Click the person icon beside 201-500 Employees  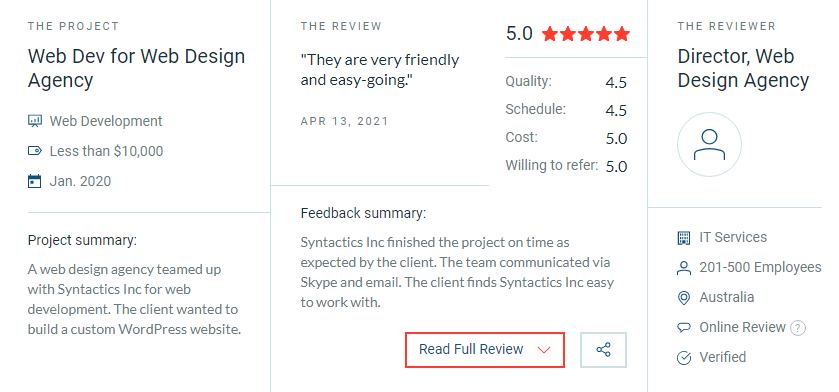tap(684, 268)
